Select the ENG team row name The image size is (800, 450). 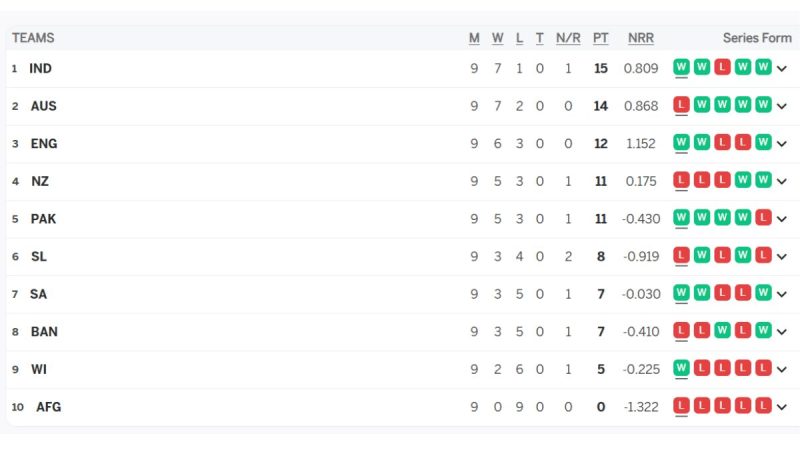(44, 143)
